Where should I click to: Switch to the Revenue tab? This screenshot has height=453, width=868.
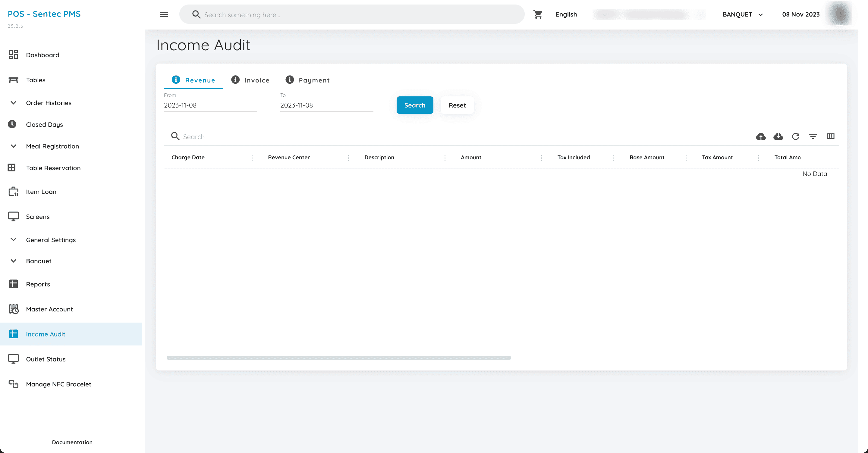coord(193,80)
